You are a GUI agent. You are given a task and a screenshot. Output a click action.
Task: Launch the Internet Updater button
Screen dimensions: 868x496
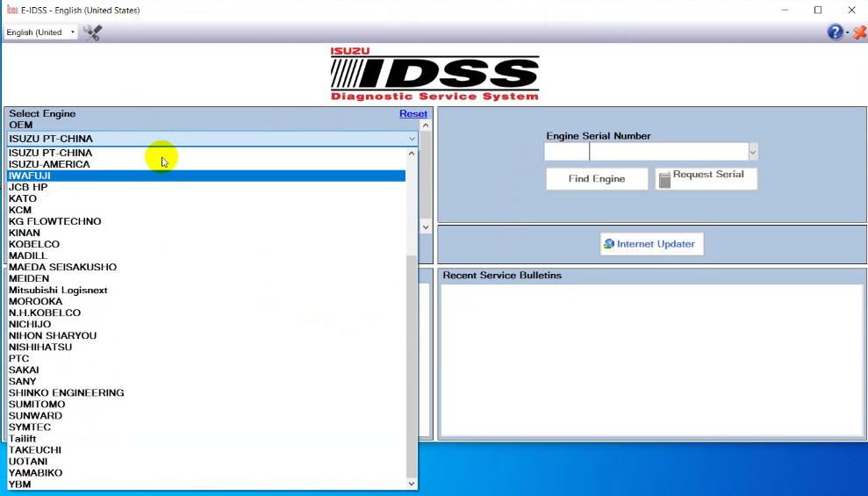(651, 244)
